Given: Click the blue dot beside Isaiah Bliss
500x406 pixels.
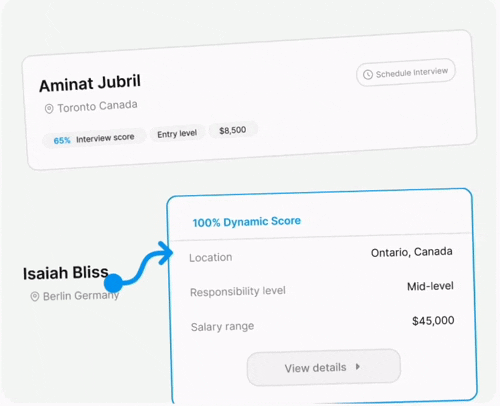Looking at the screenshot, I should [x=113, y=283].
